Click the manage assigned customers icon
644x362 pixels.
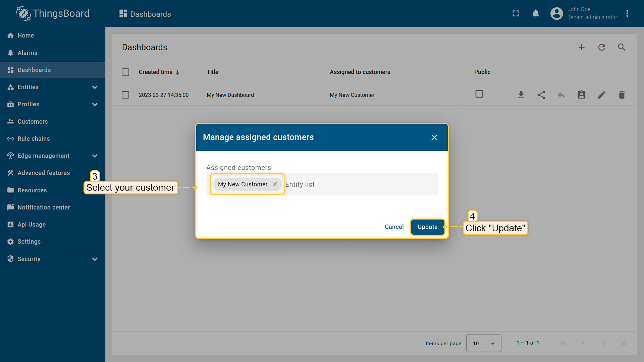click(581, 95)
